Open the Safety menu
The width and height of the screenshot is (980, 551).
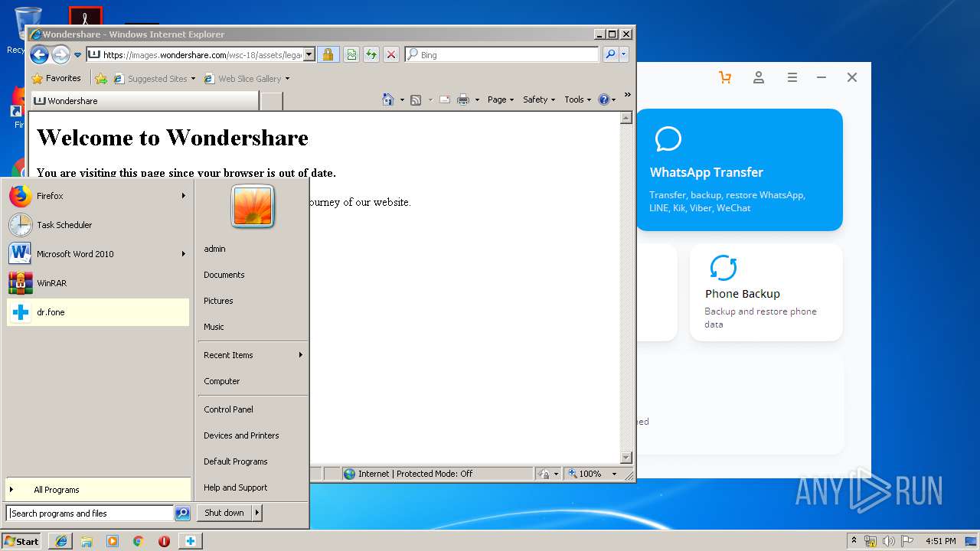539,99
